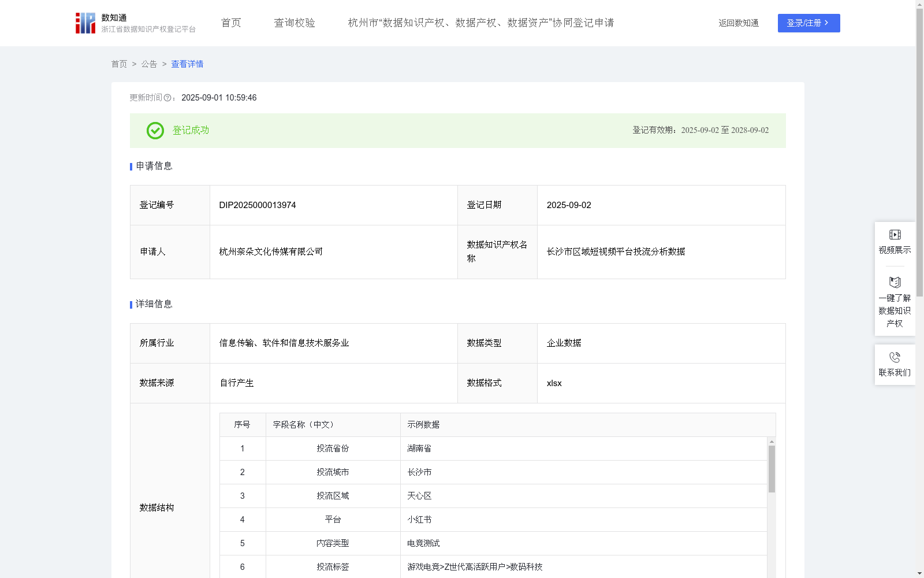Click 长沙市区域短视频平台投流分析数据 name
This screenshot has width=924, height=578.
(616, 252)
